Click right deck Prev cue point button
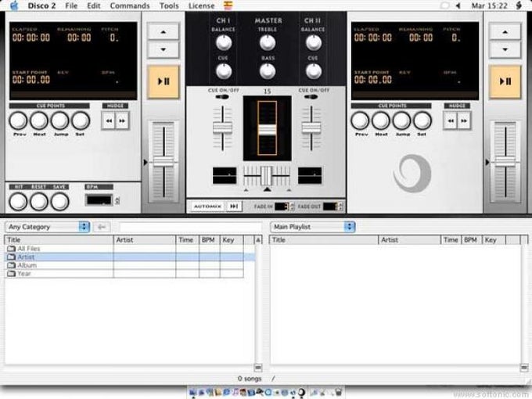The image size is (532, 399). point(360,120)
